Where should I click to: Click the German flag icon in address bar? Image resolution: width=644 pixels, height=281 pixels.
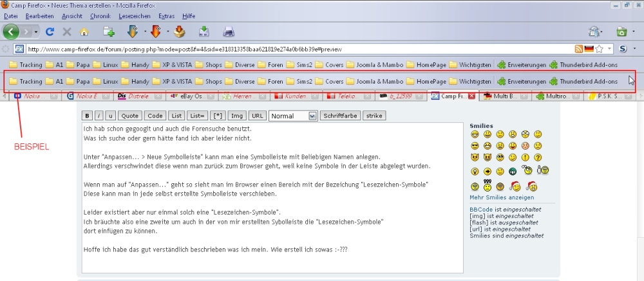(589, 50)
